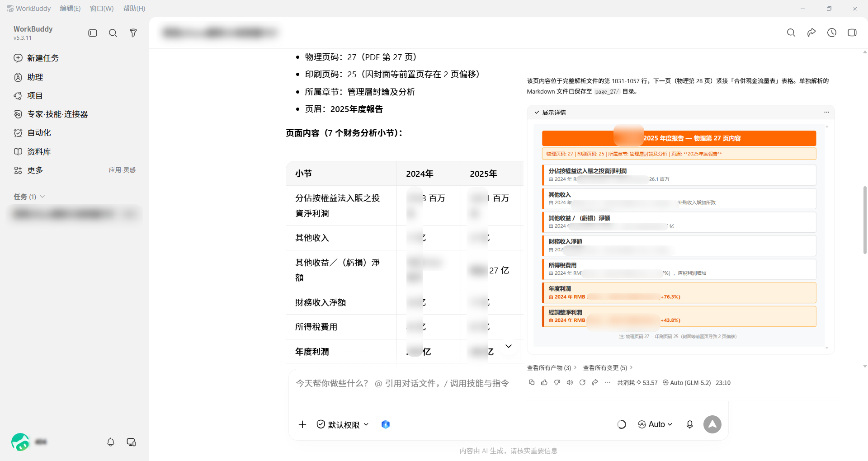Read response aloud via speaker icon
This screenshot has width=868, height=461.
[570, 382]
